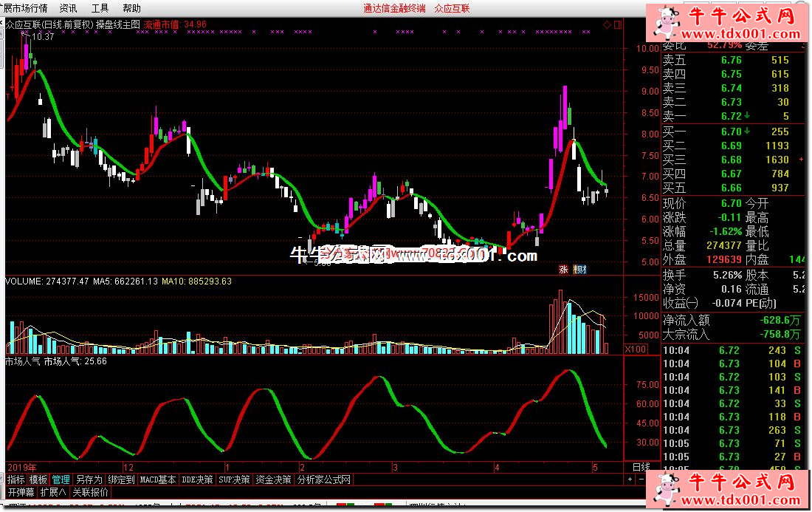Click the 日线 period selector
812x512 pixels.
point(641,468)
